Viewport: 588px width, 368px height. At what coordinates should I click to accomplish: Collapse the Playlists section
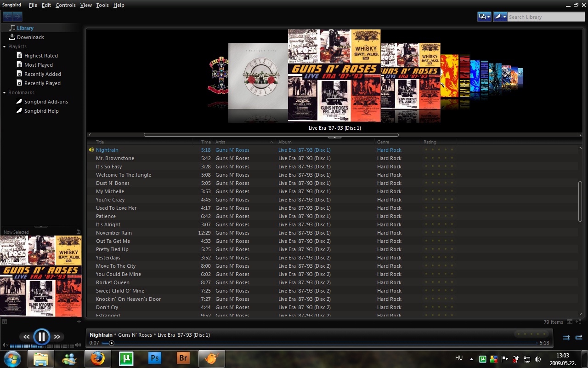tap(4, 46)
